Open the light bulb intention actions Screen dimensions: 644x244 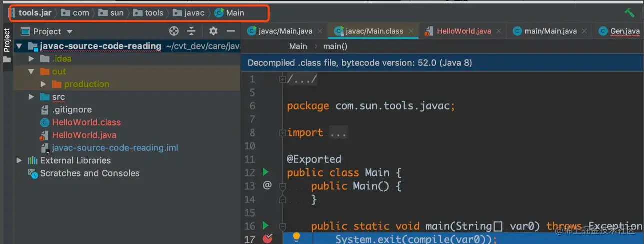coord(296,238)
